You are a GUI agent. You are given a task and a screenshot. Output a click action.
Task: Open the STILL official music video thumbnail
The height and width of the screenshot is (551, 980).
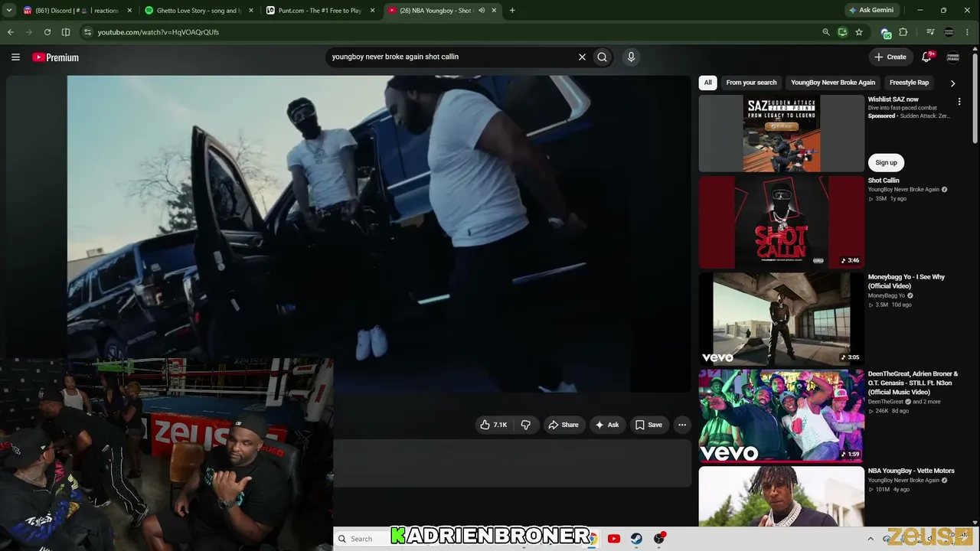tap(781, 416)
